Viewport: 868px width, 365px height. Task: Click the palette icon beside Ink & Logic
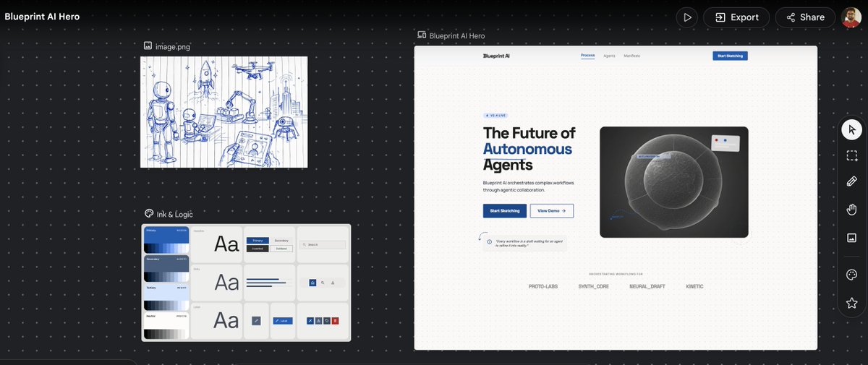149,213
